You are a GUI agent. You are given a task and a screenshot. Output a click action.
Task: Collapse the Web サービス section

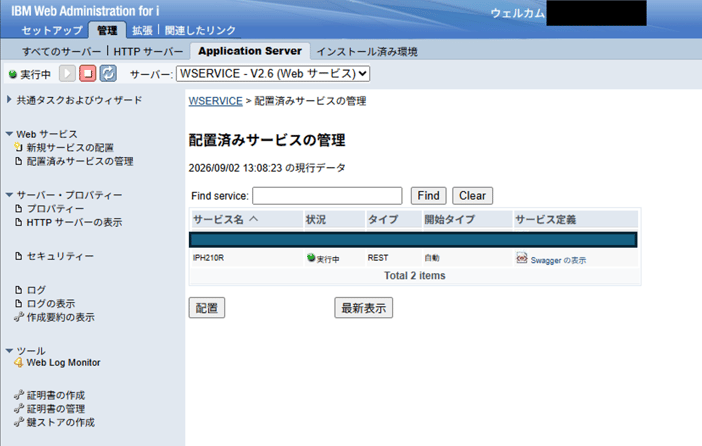click(x=9, y=134)
